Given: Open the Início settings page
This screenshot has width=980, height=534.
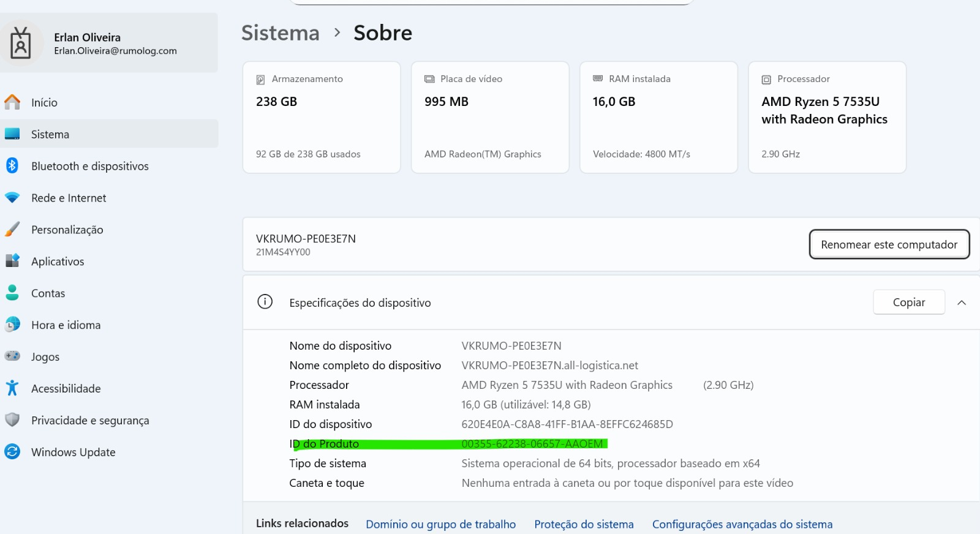Looking at the screenshot, I should tap(109, 102).
